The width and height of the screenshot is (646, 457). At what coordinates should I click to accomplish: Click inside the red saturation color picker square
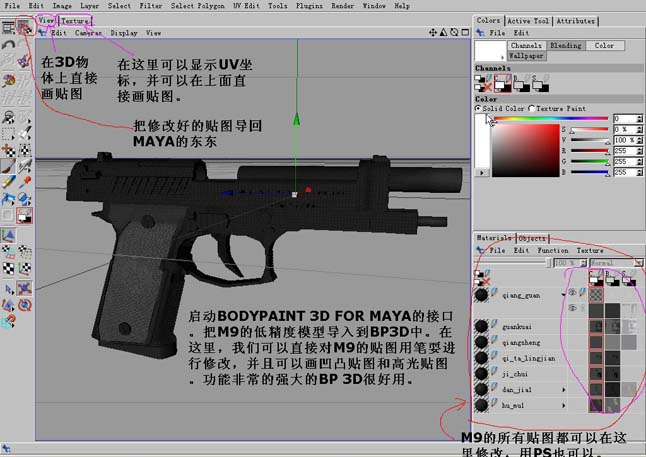tap(526, 150)
